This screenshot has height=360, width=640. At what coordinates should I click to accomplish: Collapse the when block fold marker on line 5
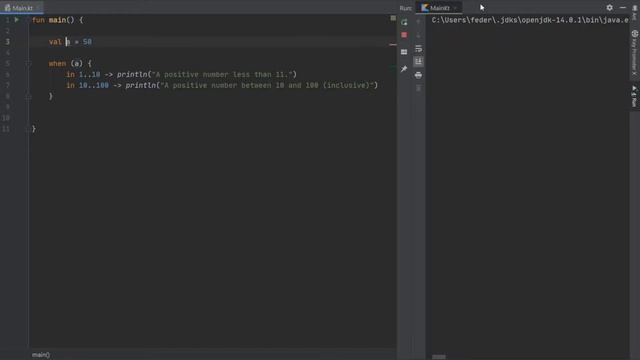(x=28, y=63)
